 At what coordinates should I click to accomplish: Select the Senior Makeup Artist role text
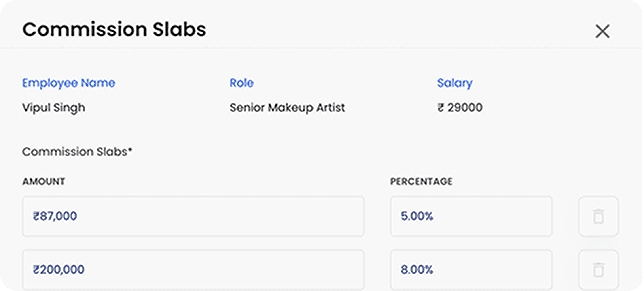(287, 108)
